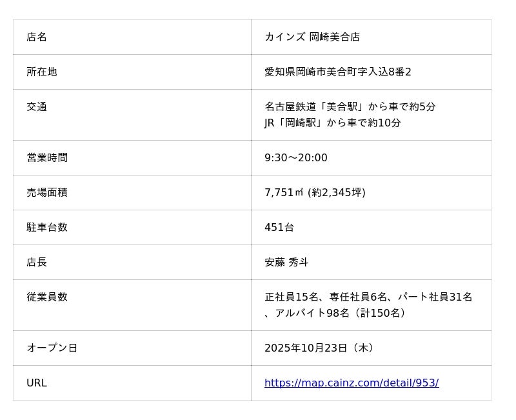The height and width of the screenshot is (420, 516).
Task: Select the manager name 安藤 秀斗
Action: (286, 262)
